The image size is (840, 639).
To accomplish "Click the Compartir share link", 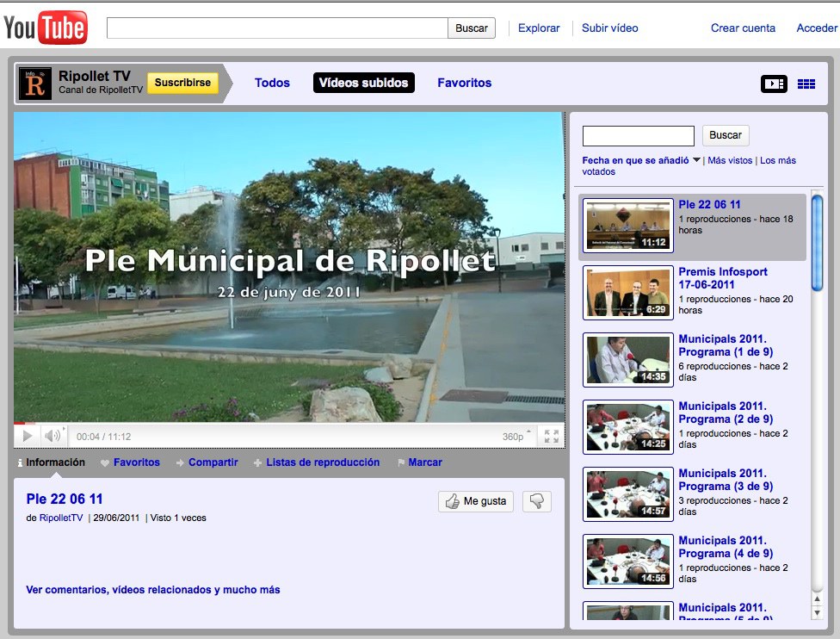I will click(213, 462).
